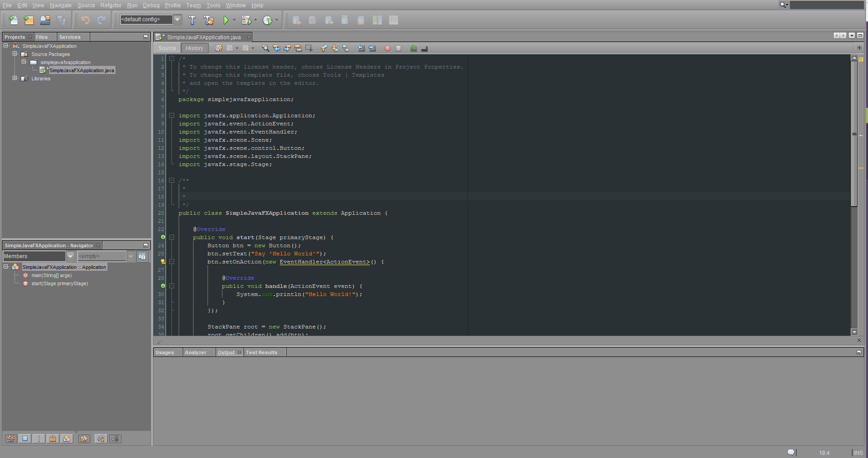Click Clean and Build Project icon

point(208,20)
